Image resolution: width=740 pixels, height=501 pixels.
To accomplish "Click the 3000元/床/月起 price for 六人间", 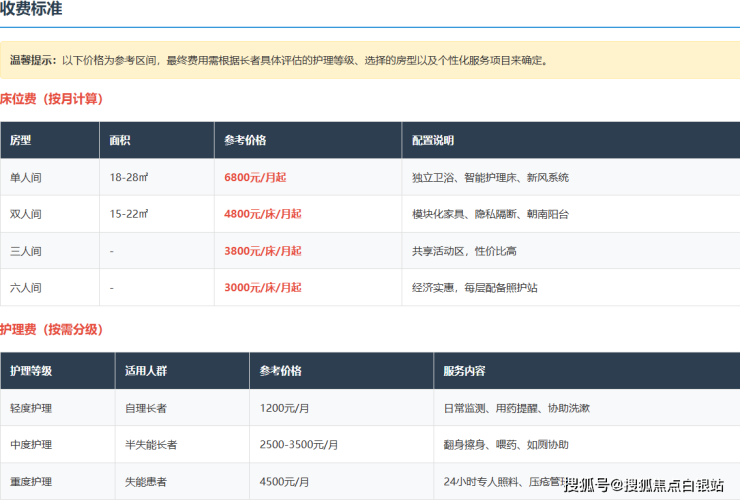I will pyautogui.click(x=262, y=288).
